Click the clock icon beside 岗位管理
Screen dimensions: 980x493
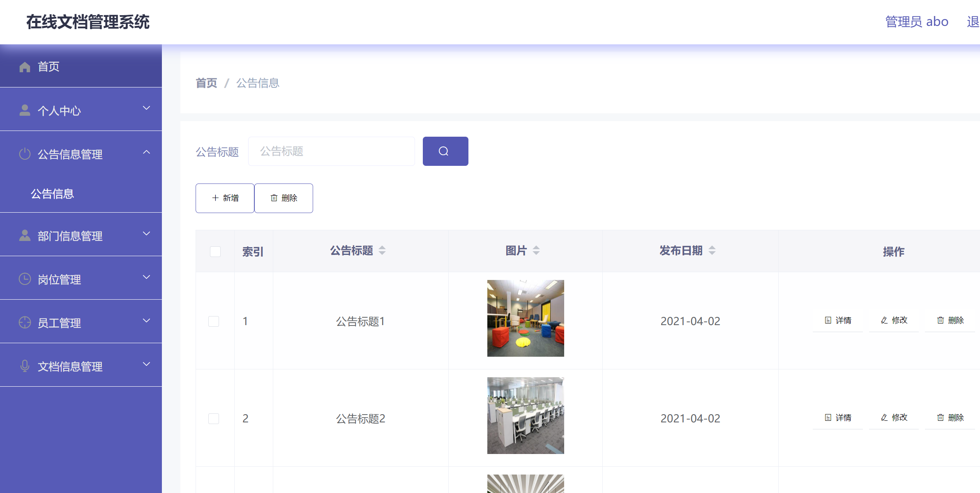click(x=24, y=279)
